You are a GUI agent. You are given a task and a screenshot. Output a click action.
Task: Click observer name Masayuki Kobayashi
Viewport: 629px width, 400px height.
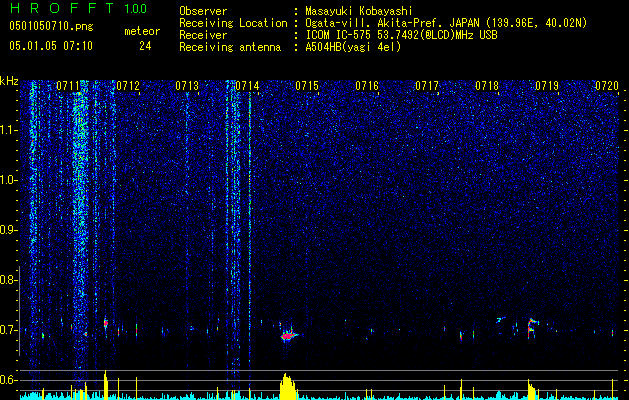[359, 11]
